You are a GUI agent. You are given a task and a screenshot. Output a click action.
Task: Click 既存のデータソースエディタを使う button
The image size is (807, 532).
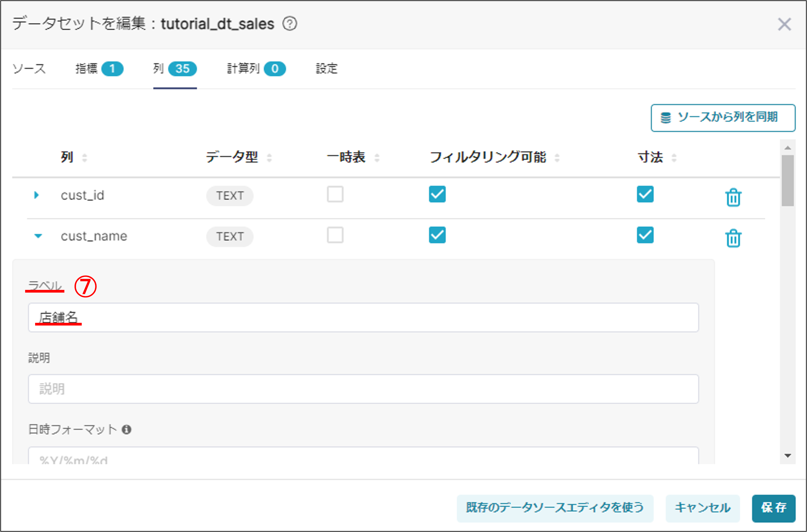click(555, 508)
